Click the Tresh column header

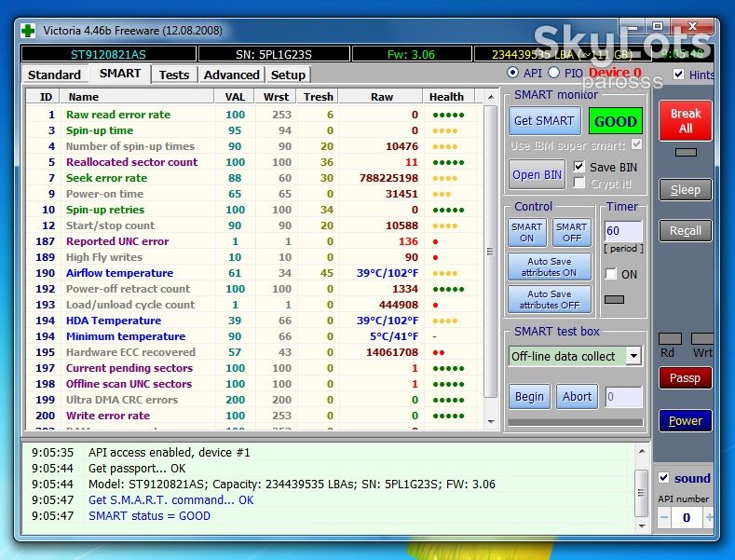(318, 97)
